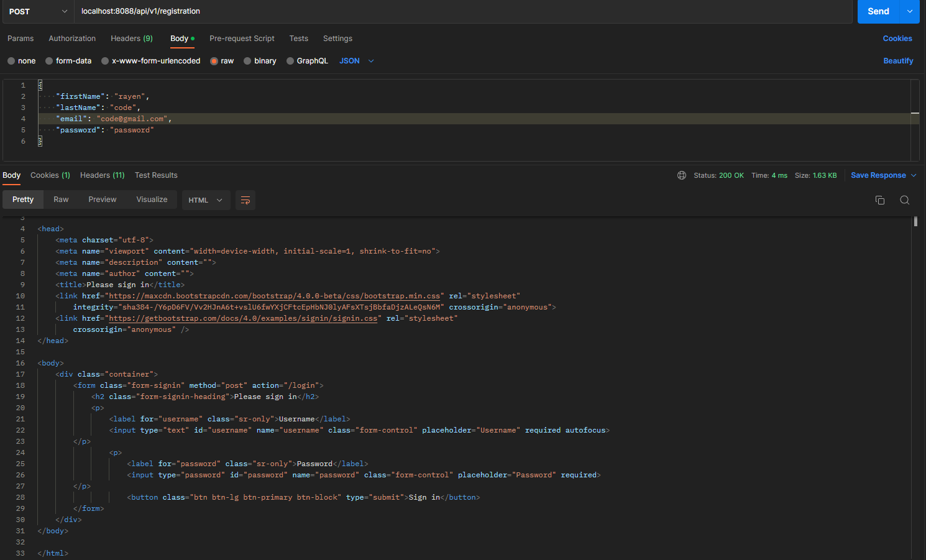Select the response Body tab
Viewport: 926px width, 560px height.
[x=11, y=175]
